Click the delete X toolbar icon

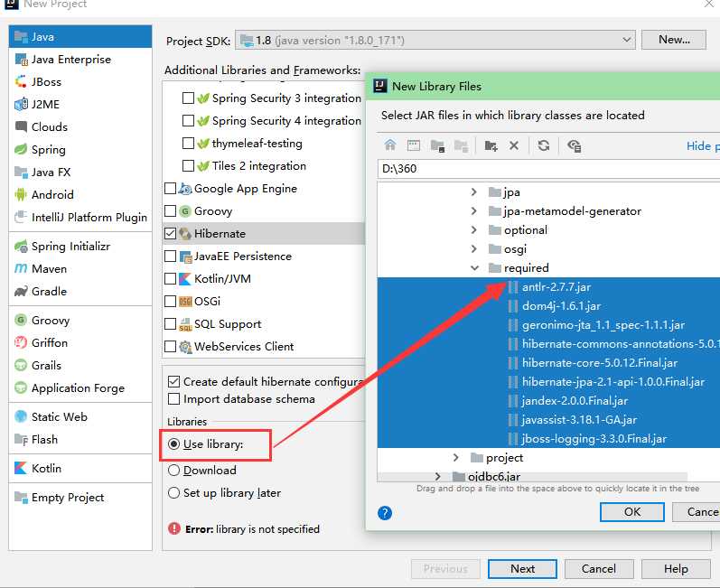(514, 145)
